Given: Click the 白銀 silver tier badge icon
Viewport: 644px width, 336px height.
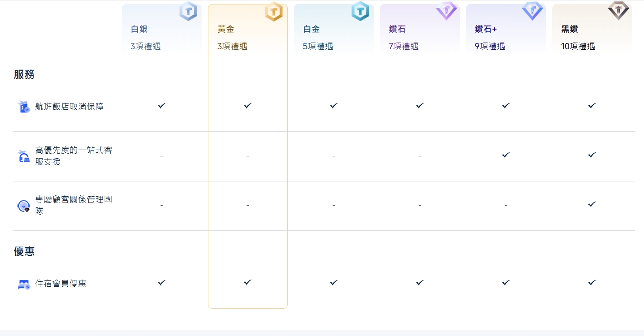Looking at the screenshot, I should click(x=188, y=12).
